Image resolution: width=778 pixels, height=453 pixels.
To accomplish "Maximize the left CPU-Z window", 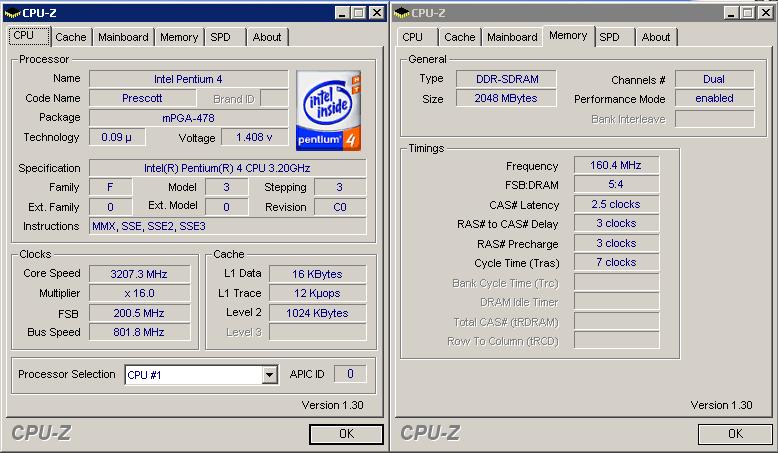I will point(359,13).
